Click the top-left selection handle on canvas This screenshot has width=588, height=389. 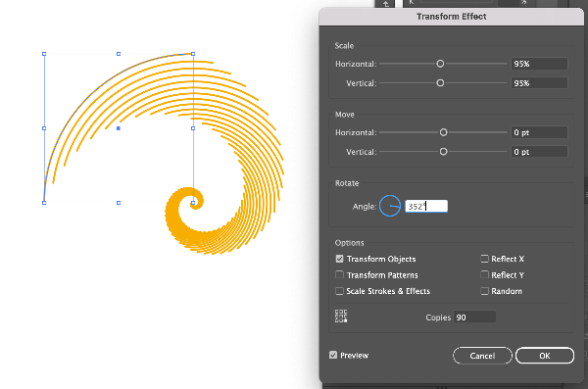click(44, 54)
